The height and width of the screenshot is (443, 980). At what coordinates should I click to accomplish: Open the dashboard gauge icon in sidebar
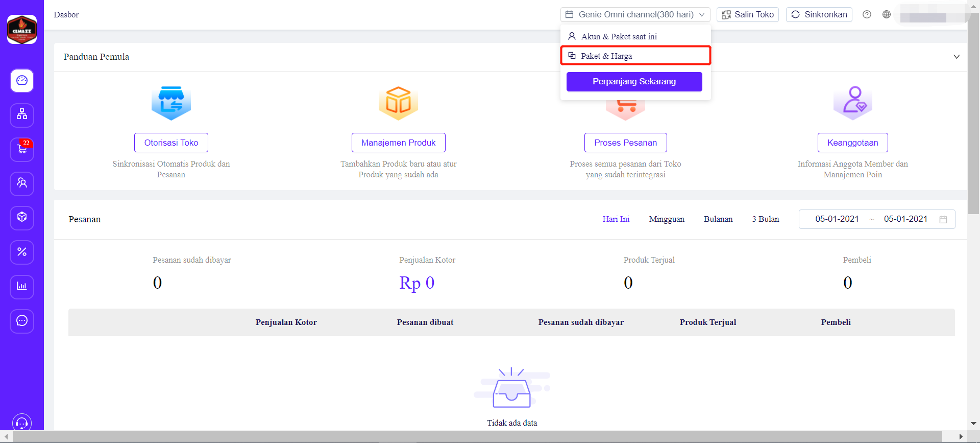(22, 81)
